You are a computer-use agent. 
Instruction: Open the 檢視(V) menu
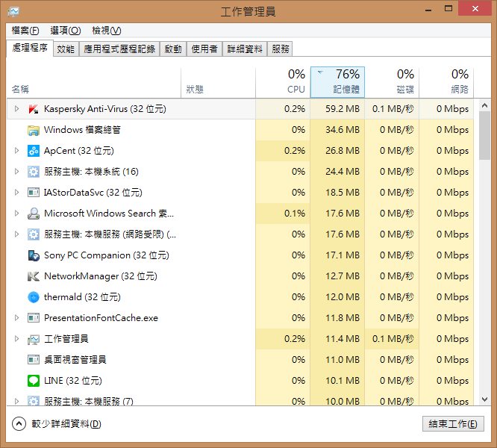click(107, 31)
